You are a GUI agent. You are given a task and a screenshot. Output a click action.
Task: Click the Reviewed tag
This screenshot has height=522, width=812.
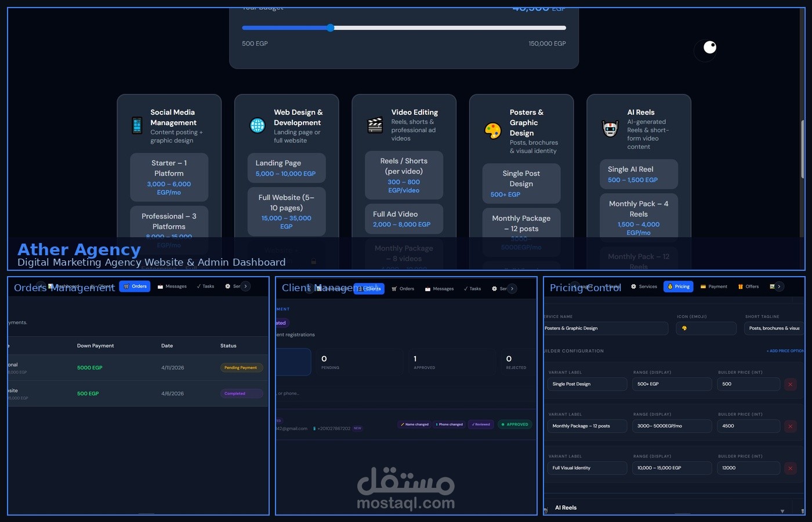point(481,424)
